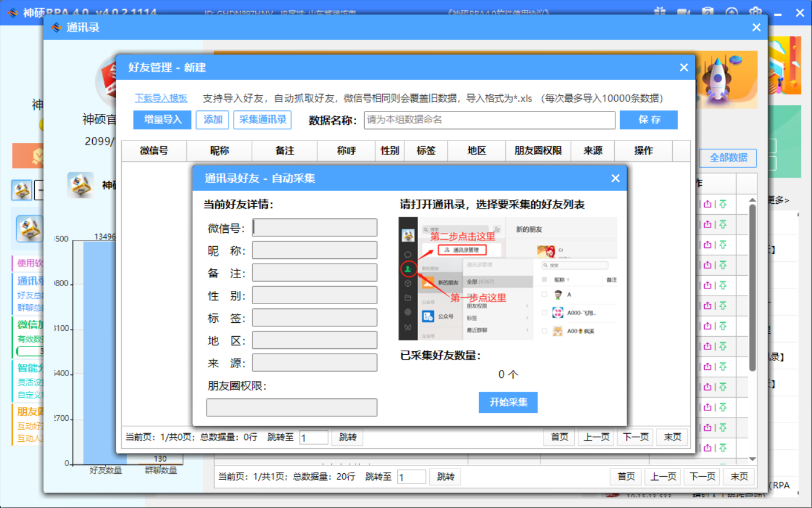Click the tutorial screenshot thumbnail image
Image resolution: width=812 pixels, height=508 pixels.
508,279
